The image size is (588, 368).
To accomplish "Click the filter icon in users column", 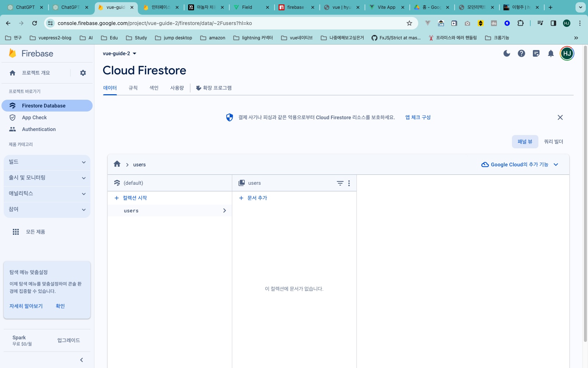I will point(340,183).
